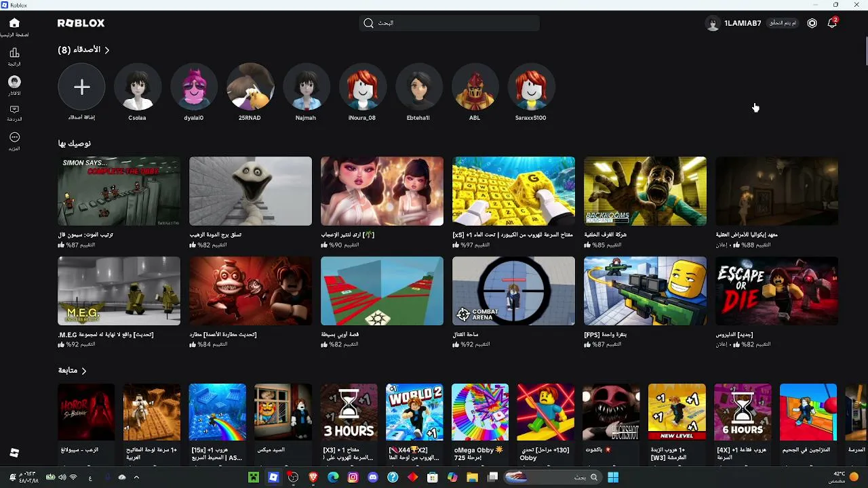Open friend Najmah's profile
The height and width of the screenshot is (488, 868).
(x=306, y=87)
